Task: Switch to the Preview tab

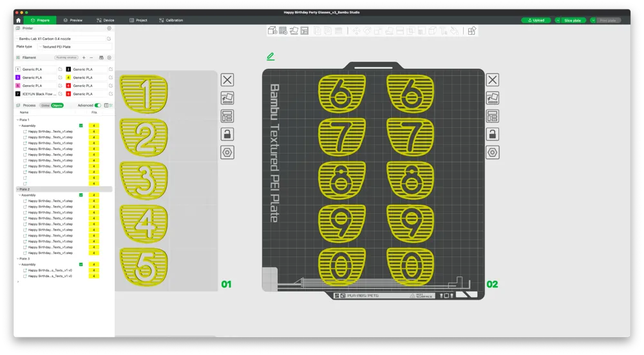Action: click(73, 20)
